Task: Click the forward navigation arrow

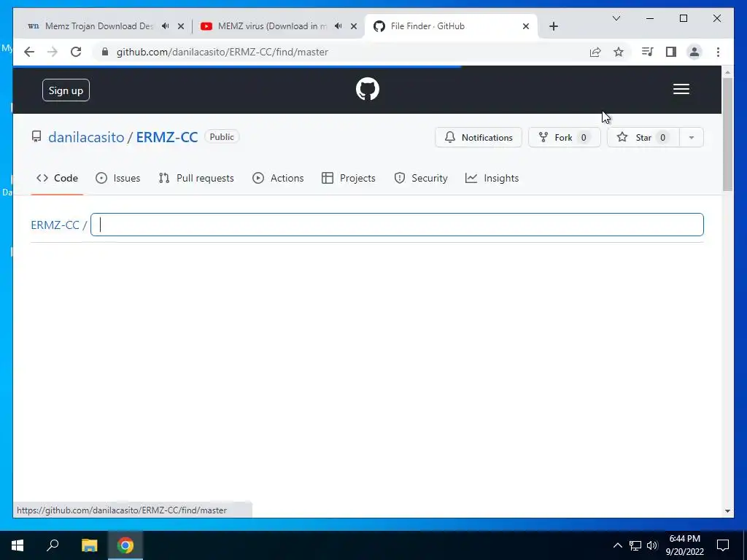Action: (x=53, y=52)
